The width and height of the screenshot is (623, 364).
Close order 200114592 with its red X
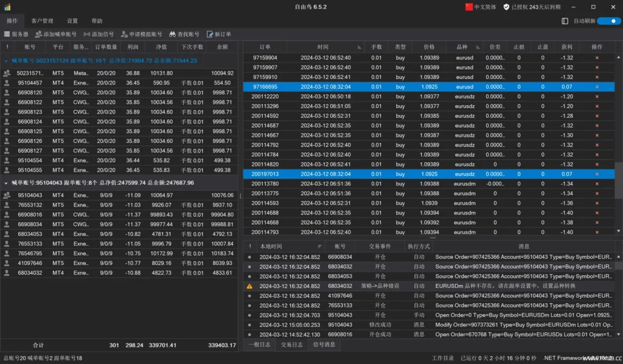597,116
